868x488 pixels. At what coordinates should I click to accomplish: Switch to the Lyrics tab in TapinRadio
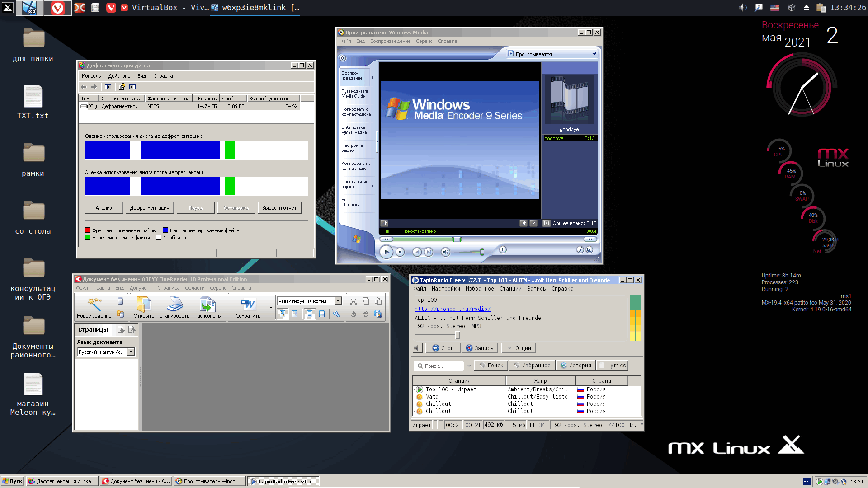tap(613, 365)
